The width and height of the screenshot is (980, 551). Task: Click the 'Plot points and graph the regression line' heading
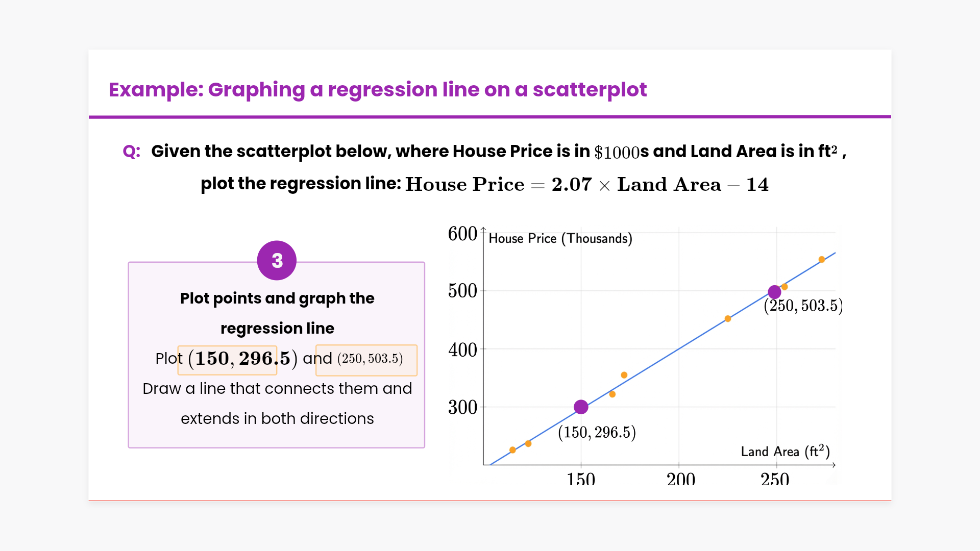[277, 313]
